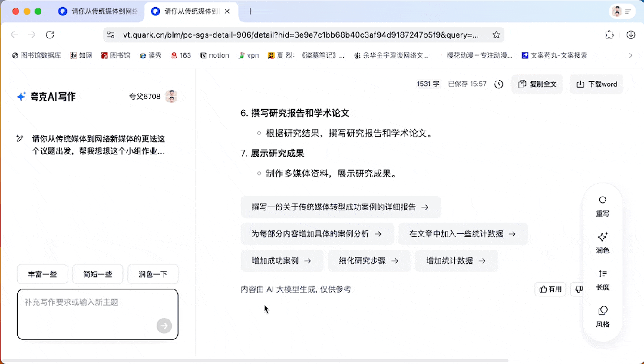644x364 pixels.
Task: Reload the page with the refresh icon
Action: pyautogui.click(x=50, y=35)
